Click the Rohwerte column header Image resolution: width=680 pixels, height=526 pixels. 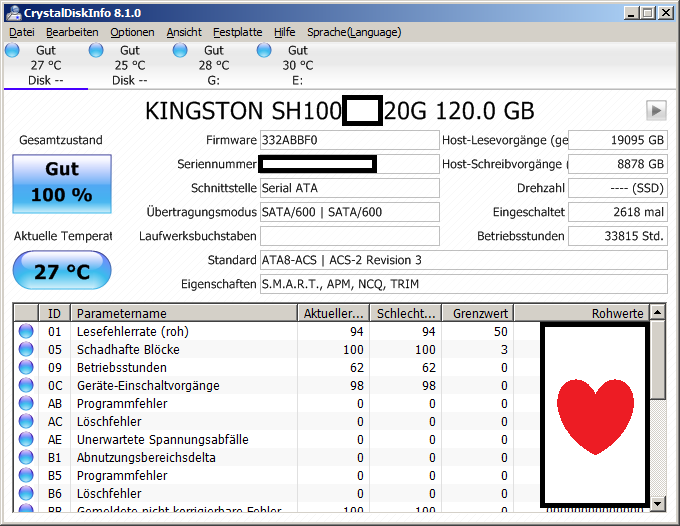582,313
